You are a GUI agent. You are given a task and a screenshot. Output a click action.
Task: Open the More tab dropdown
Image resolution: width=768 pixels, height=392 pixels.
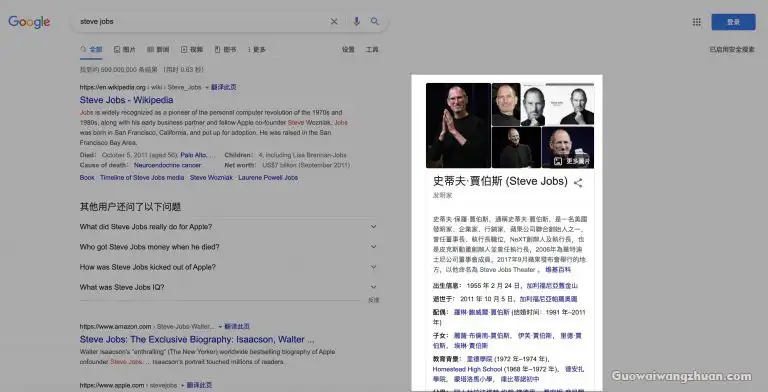pos(257,49)
